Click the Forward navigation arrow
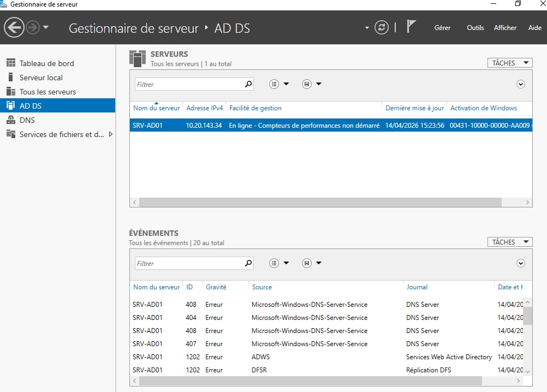The image size is (547, 392). pos(33,27)
